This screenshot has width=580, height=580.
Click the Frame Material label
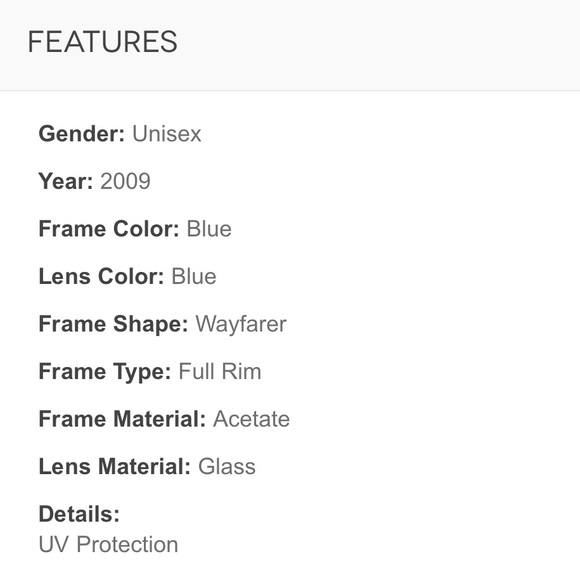tap(122, 419)
